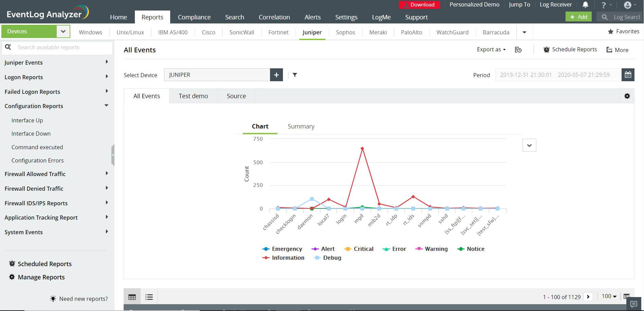This screenshot has height=311, width=644.
Task: Click the green Add button
Action: tap(578, 17)
